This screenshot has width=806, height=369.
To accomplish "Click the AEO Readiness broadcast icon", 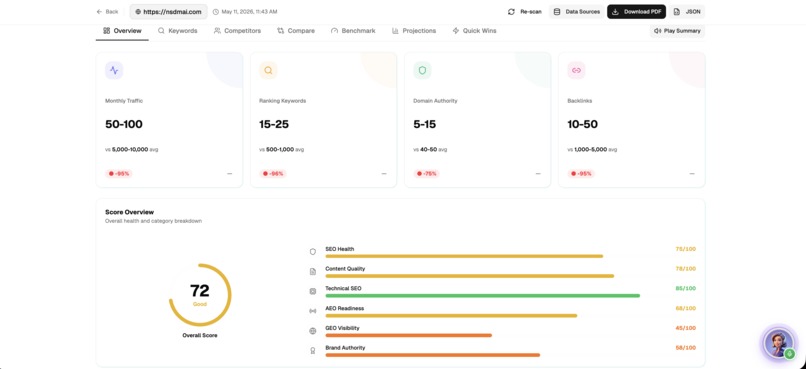I will (x=313, y=311).
